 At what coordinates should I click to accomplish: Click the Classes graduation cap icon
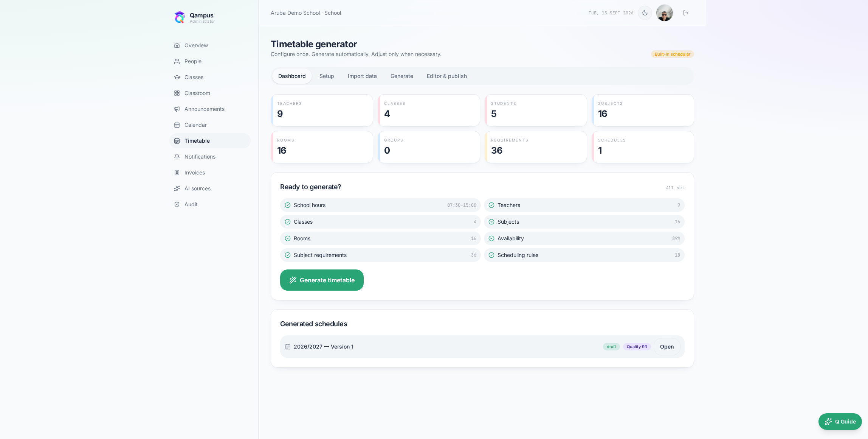coord(177,77)
